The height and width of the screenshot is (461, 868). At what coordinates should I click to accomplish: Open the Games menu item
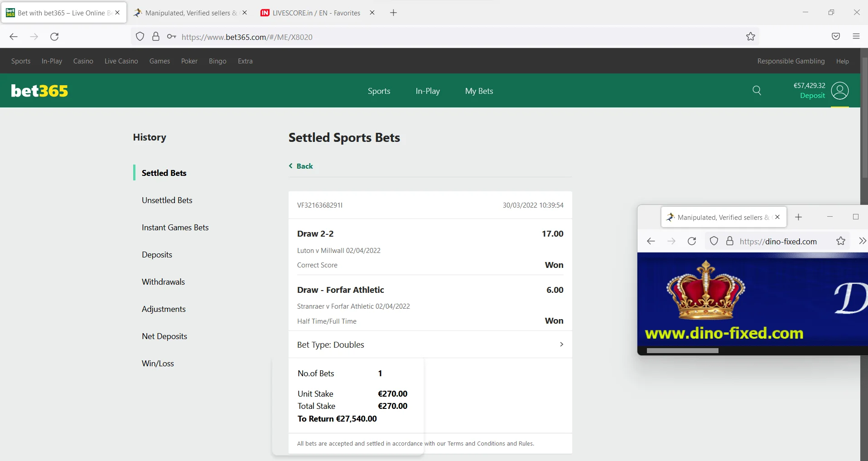click(x=159, y=61)
